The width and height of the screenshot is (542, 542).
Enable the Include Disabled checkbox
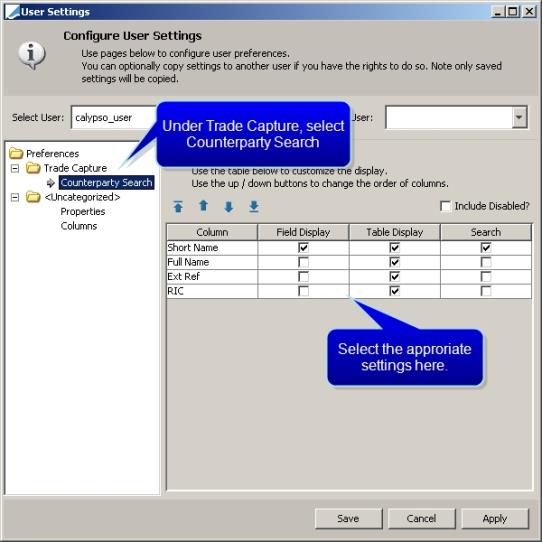pyautogui.click(x=445, y=206)
